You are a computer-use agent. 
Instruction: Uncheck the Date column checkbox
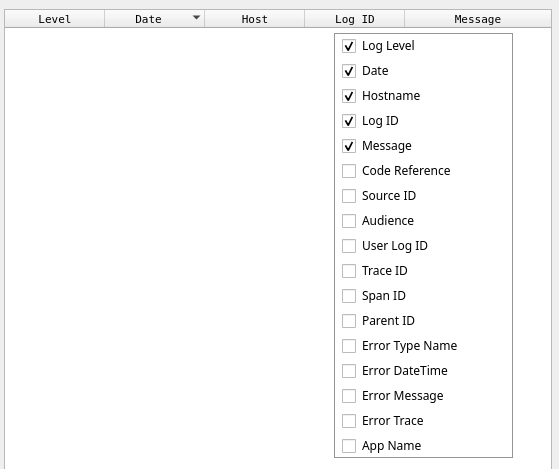[349, 71]
